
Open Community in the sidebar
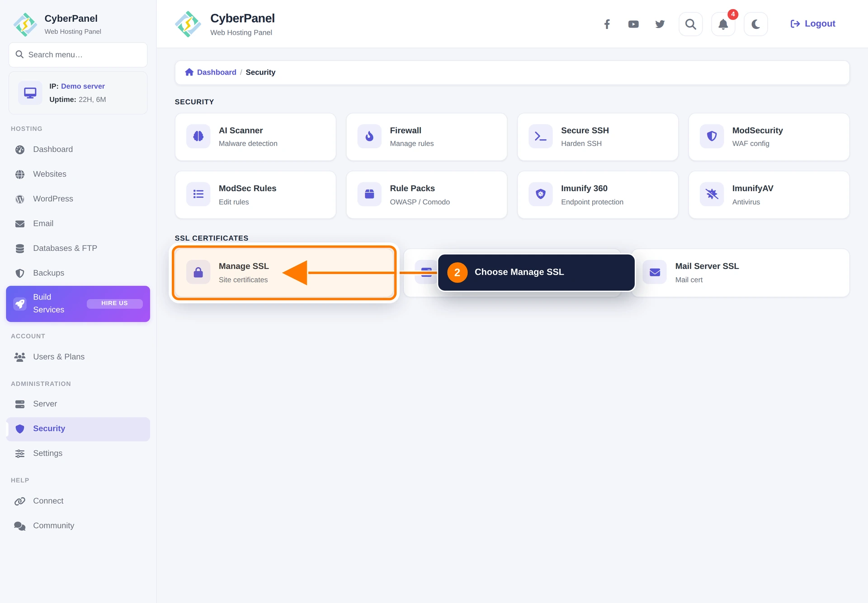(x=78, y=526)
